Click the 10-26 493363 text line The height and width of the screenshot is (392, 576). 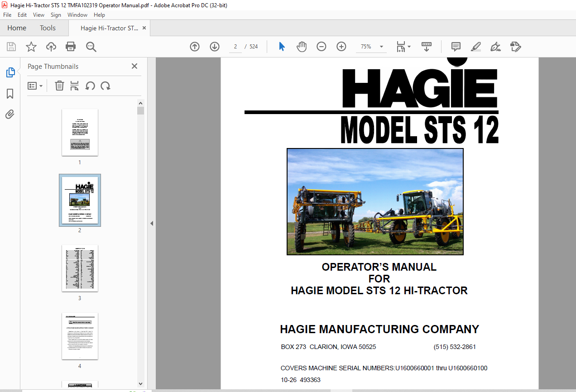tap(301, 380)
